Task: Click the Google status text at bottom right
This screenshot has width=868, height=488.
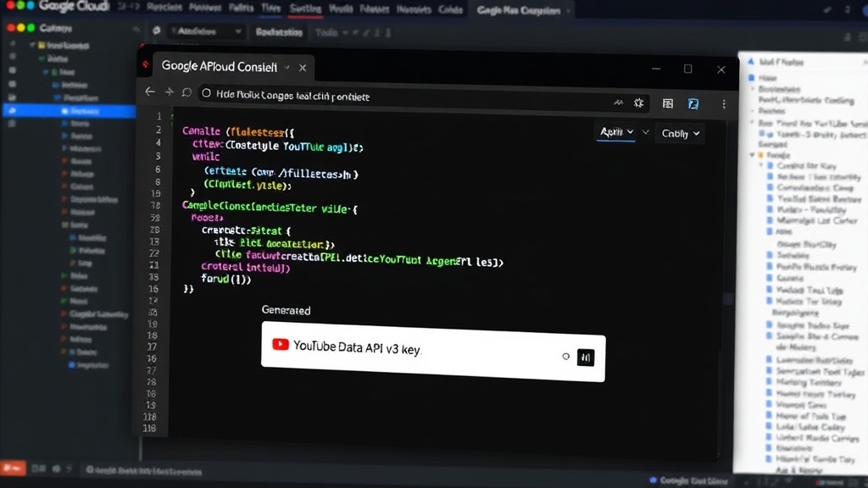Action: click(693, 481)
